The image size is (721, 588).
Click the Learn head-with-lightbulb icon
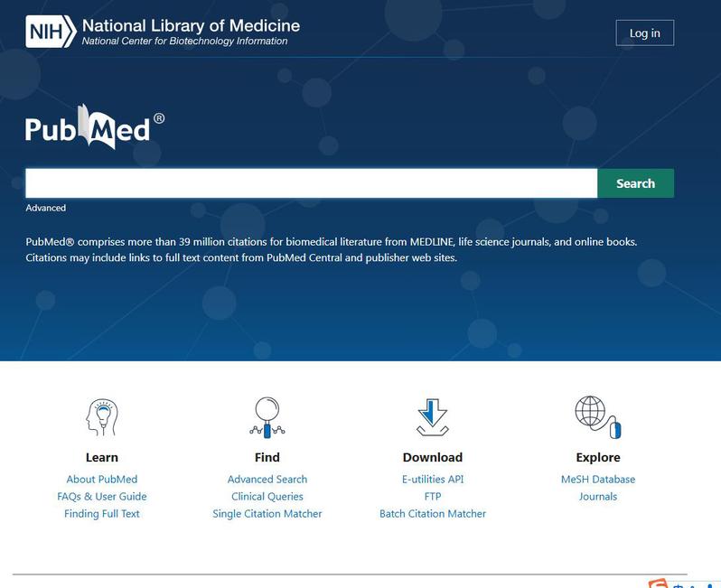pyautogui.click(x=102, y=418)
